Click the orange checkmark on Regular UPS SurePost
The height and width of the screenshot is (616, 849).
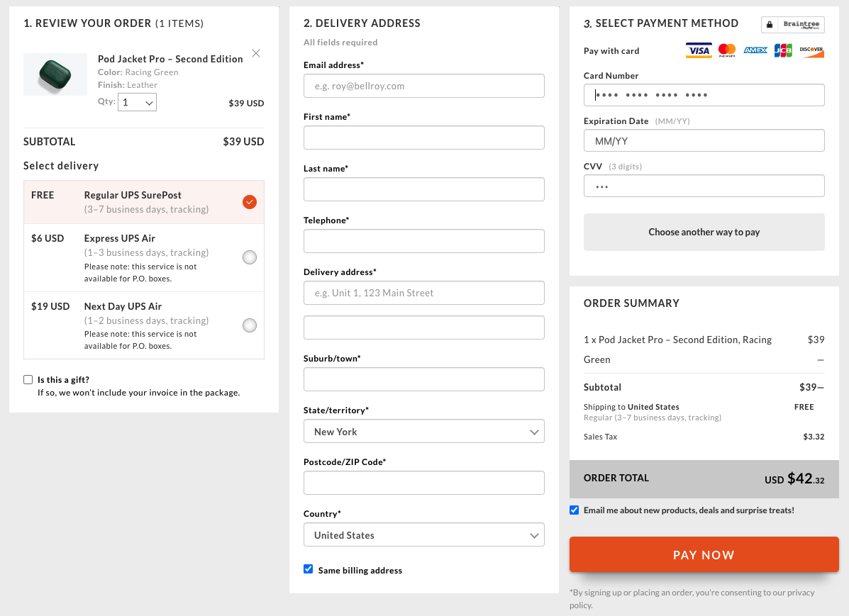tap(249, 202)
